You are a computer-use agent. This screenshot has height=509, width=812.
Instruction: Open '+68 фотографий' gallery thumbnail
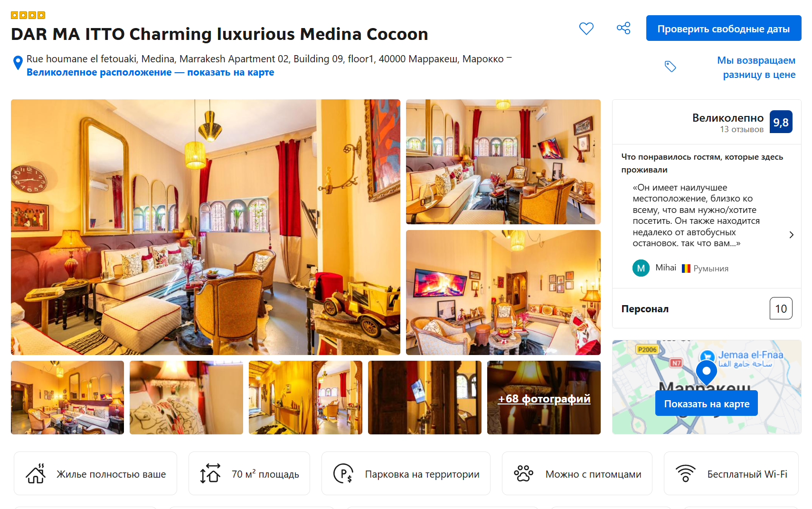pyautogui.click(x=544, y=398)
